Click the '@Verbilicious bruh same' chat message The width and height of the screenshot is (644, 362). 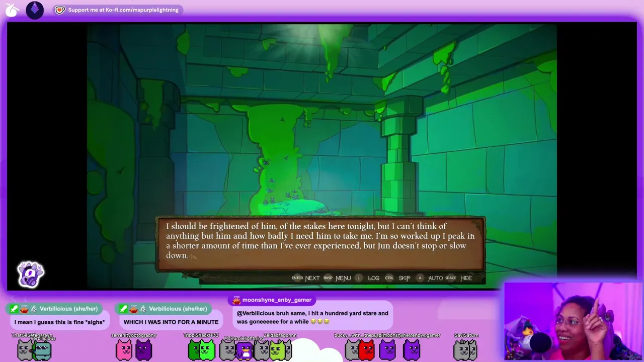(x=312, y=317)
